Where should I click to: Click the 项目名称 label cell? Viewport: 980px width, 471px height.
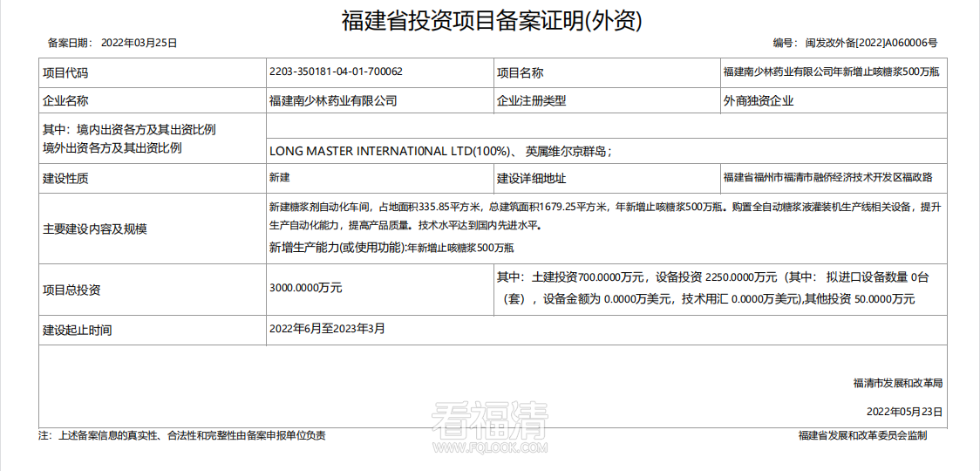coord(606,72)
